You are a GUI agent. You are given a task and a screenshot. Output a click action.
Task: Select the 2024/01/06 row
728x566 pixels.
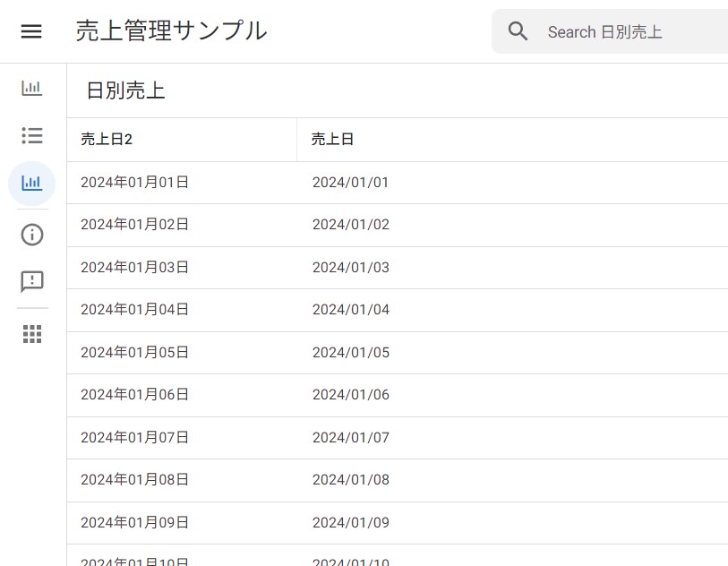click(351, 395)
